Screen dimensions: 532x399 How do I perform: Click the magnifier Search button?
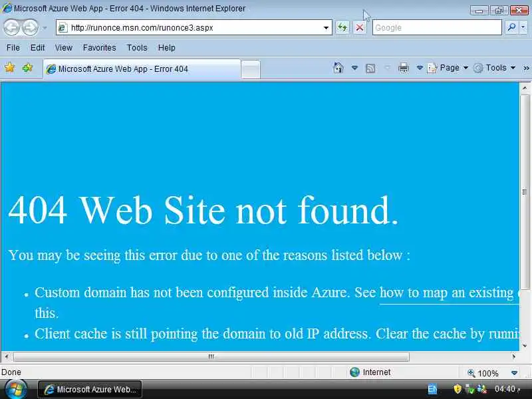(511, 27)
